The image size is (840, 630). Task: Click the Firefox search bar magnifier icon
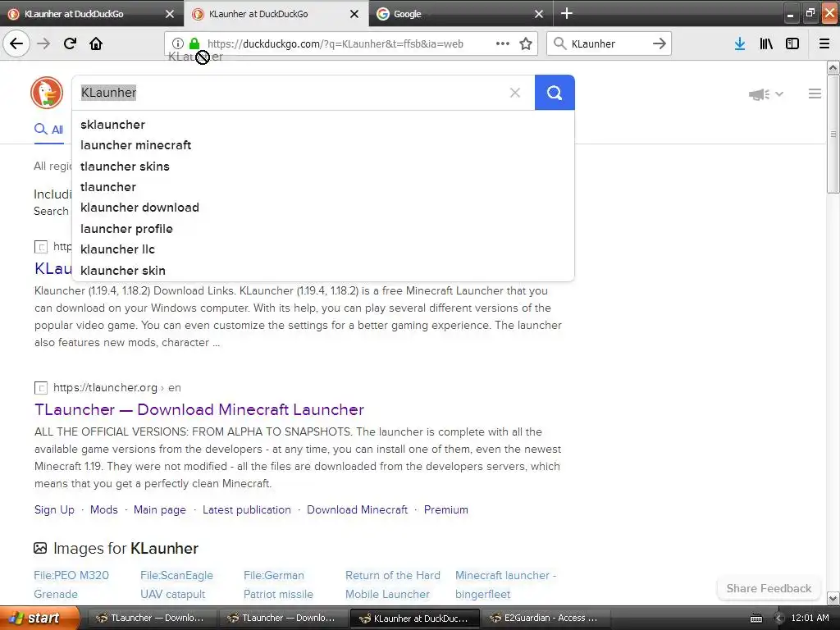pos(559,43)
